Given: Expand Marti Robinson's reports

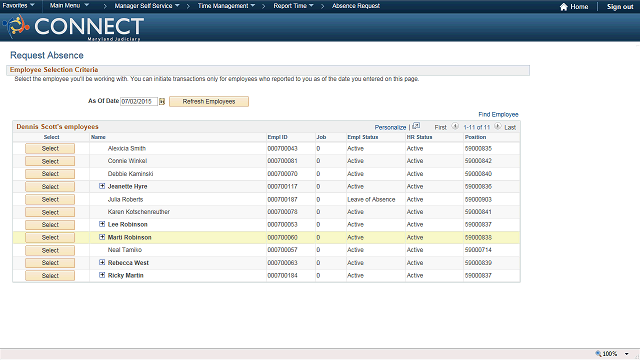Looking at the screenshot, I should tap(102, 237).
